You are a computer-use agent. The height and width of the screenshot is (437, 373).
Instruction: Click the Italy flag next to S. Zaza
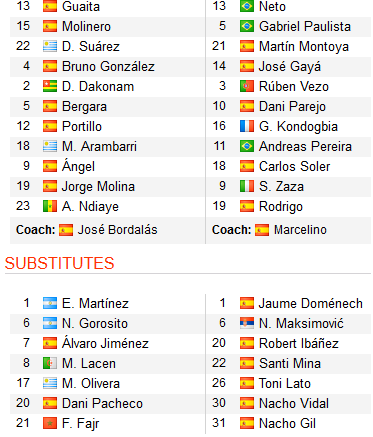tap(247, 186)
